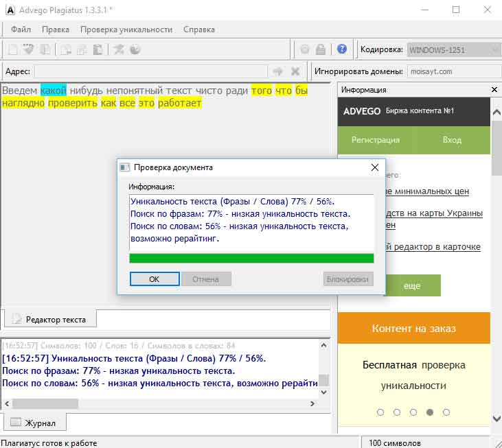Click the Регистрация button in Advego panel
The image size is (502, 448).
376,140
